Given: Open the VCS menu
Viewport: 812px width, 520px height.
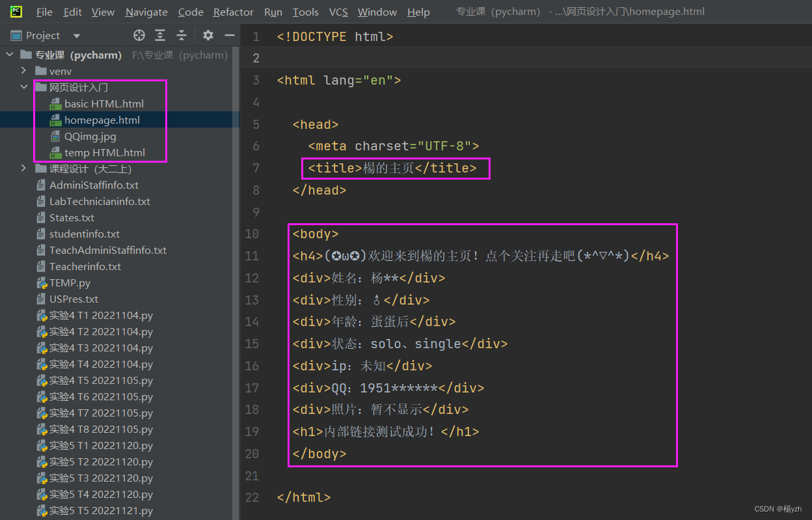Looking at the screenshot, I should coord(339,11).
